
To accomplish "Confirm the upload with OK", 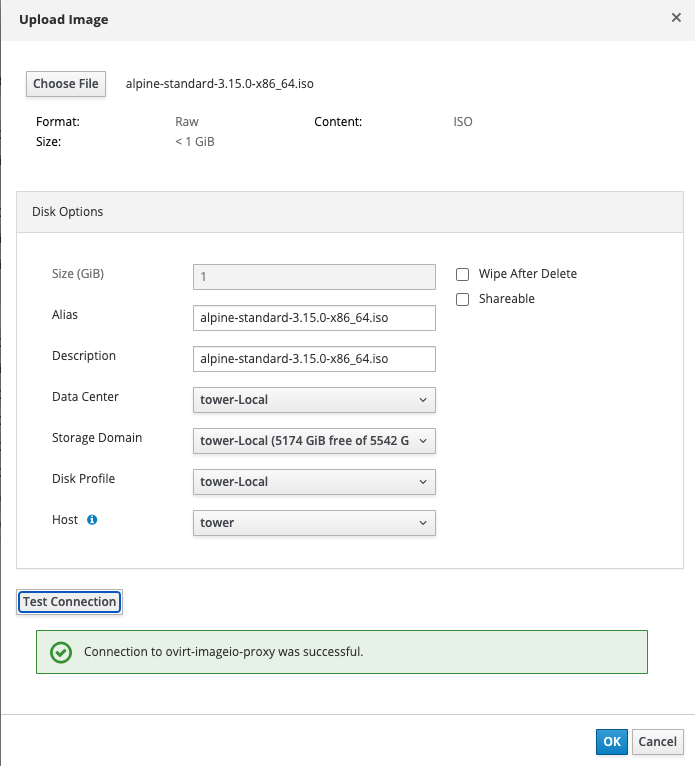I will (x=612, y=742).
